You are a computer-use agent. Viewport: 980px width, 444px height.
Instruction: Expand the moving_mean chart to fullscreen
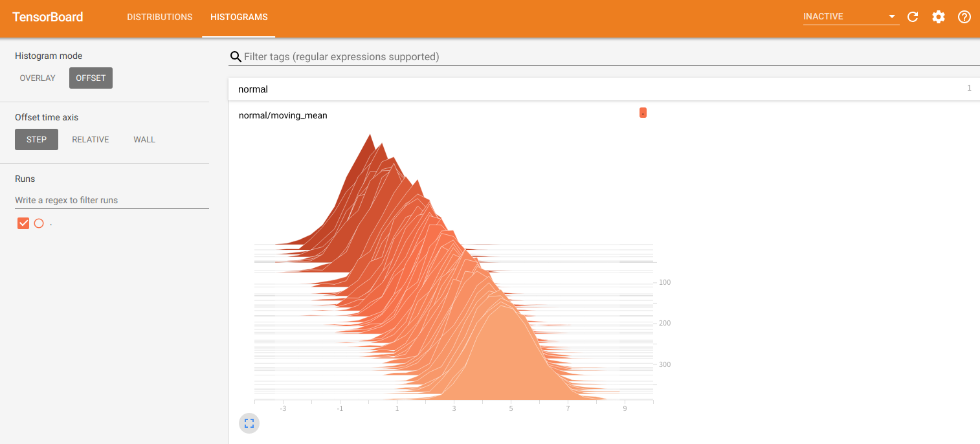[x=249, y=423]
